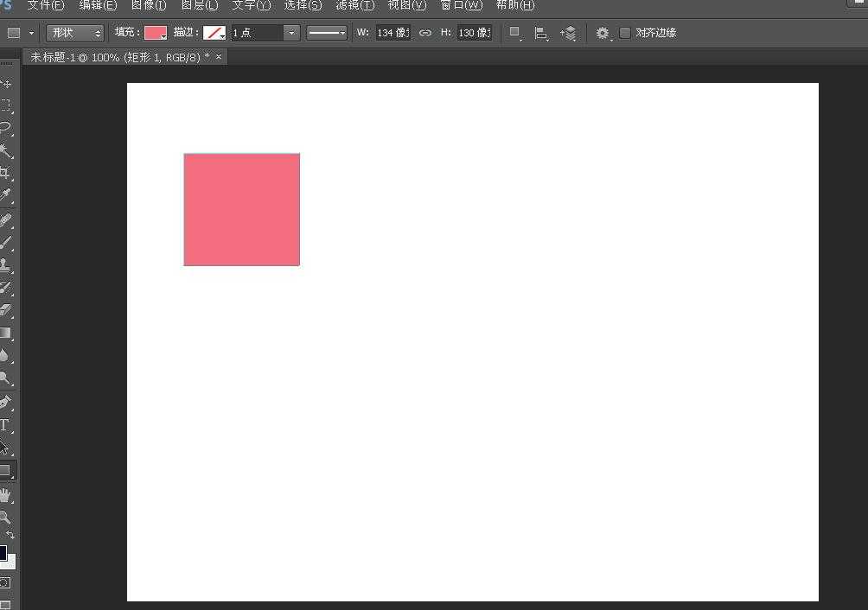This screenshot has height=610, width=868.
Task: Expand the stroke width 1 点 dropdown
Action: pos(291,33)
